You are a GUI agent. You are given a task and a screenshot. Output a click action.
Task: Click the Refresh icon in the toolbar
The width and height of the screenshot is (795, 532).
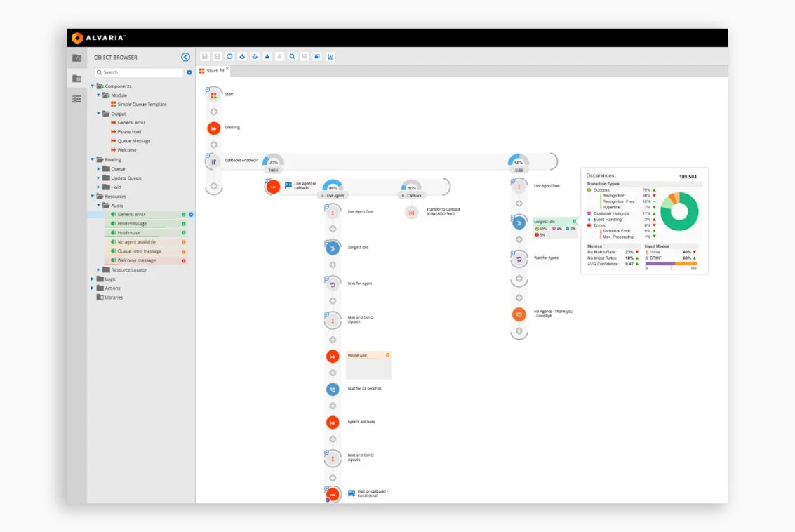click(229, 57)
